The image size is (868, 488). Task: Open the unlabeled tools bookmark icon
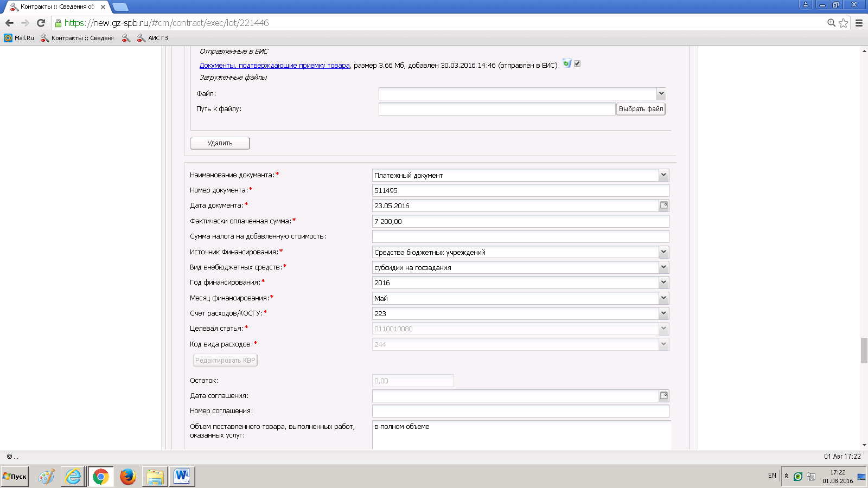tap(126, 38)
